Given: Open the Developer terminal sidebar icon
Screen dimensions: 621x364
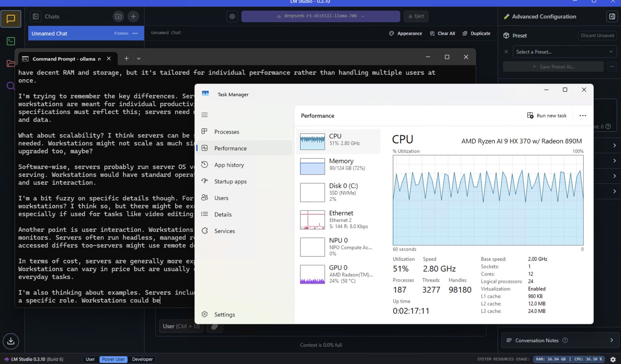Looking at the screenshot, I should (x=11, y=41).
